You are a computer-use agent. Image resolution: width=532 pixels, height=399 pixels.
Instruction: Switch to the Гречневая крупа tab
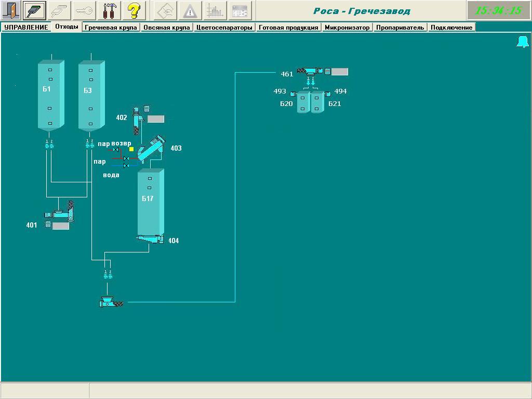pos(111,28)
